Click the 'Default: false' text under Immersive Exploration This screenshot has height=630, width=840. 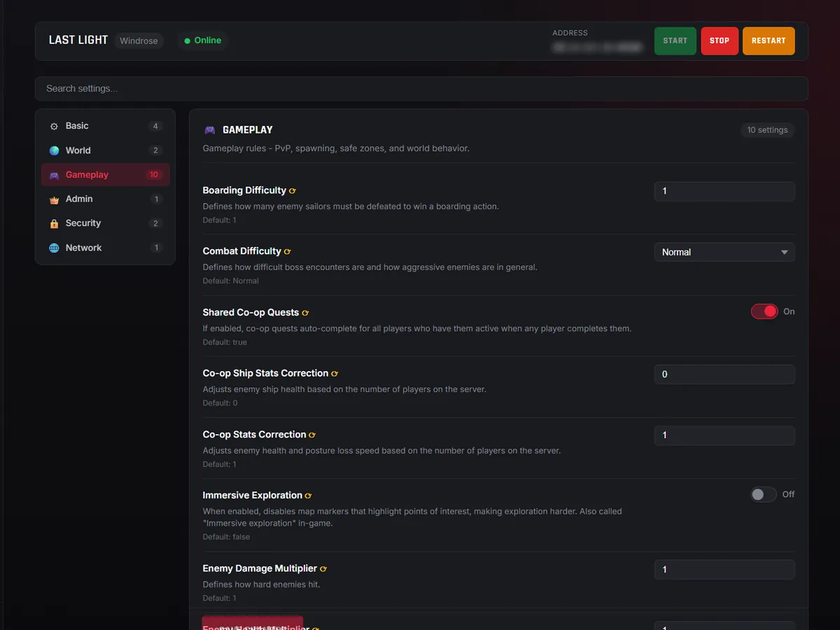(226, 537)
